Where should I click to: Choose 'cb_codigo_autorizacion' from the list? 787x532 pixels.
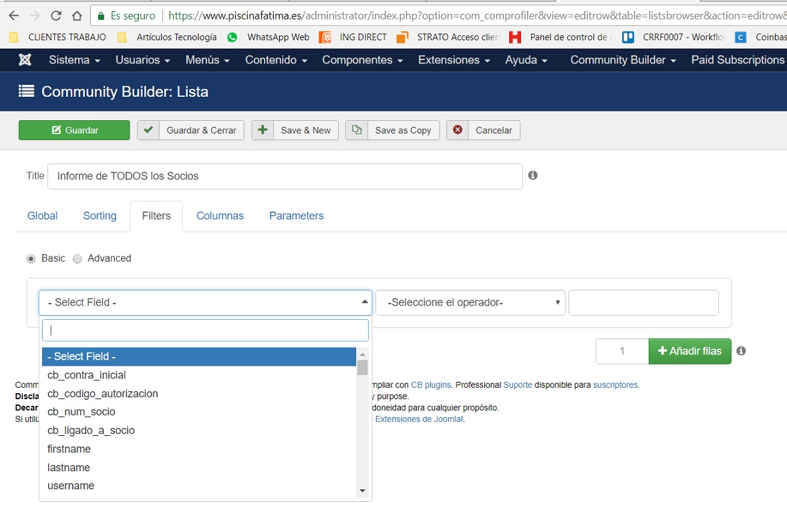tap(199, 394)
